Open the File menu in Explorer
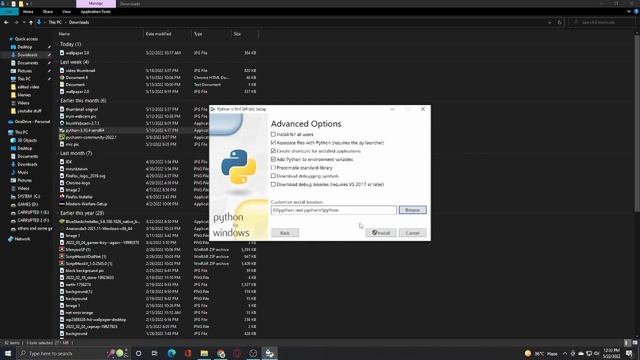Viewport: 640px width, 360px height. pos(9,12)
